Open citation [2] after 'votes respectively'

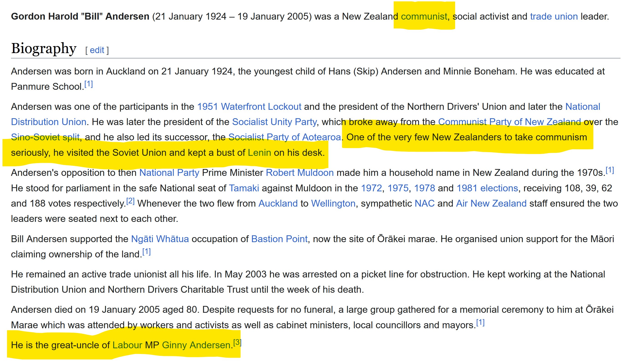click(130, 201)
